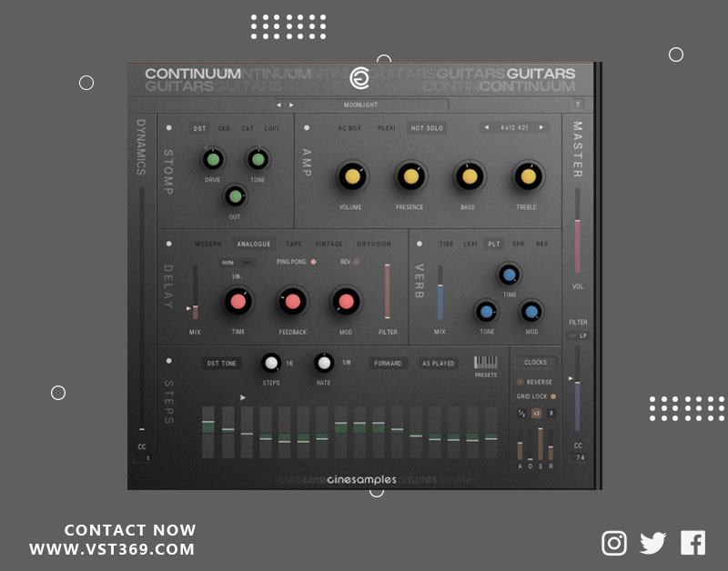Viewport: 728px width, 571px height.
Task: Open the help question mark button
Action: (578, 105)
